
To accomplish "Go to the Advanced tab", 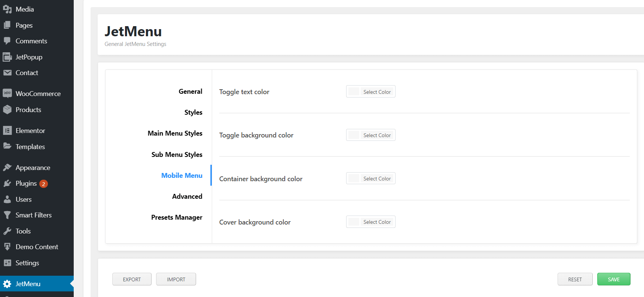I will (187, 197).
